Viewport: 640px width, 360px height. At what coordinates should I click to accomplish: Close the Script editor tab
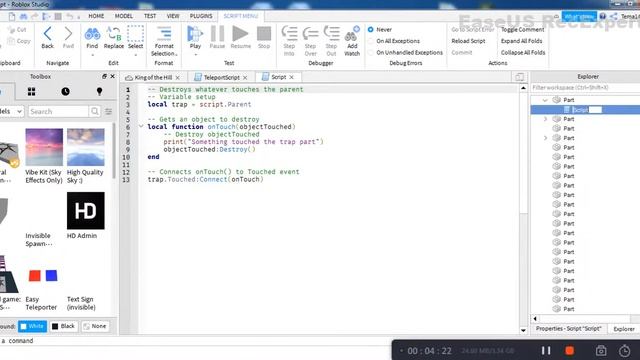tap(291, 77)
